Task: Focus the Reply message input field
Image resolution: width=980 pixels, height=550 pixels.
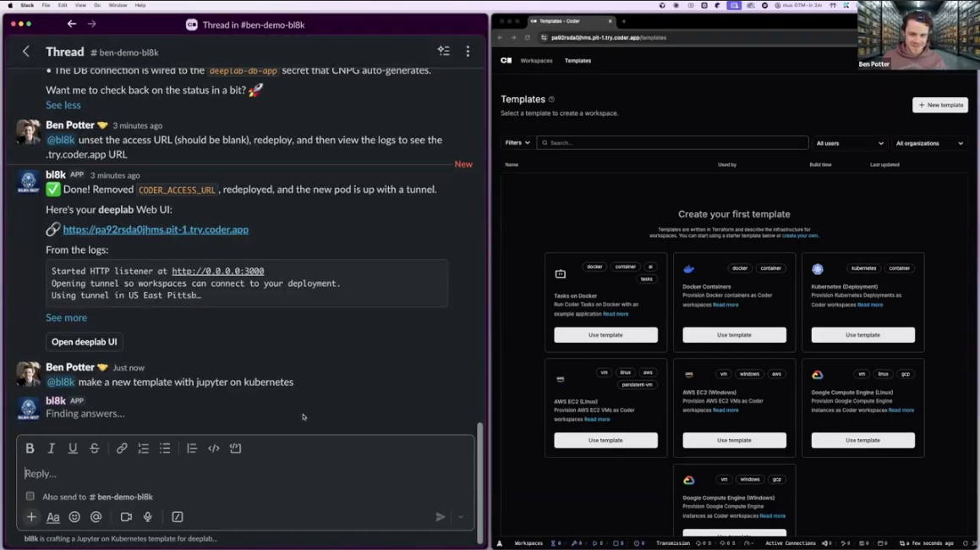Action: (x=245, y=474)
